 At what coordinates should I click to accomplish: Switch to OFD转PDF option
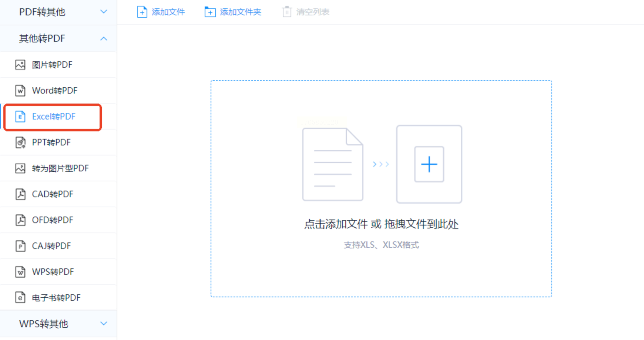click(x=52, y=220)
